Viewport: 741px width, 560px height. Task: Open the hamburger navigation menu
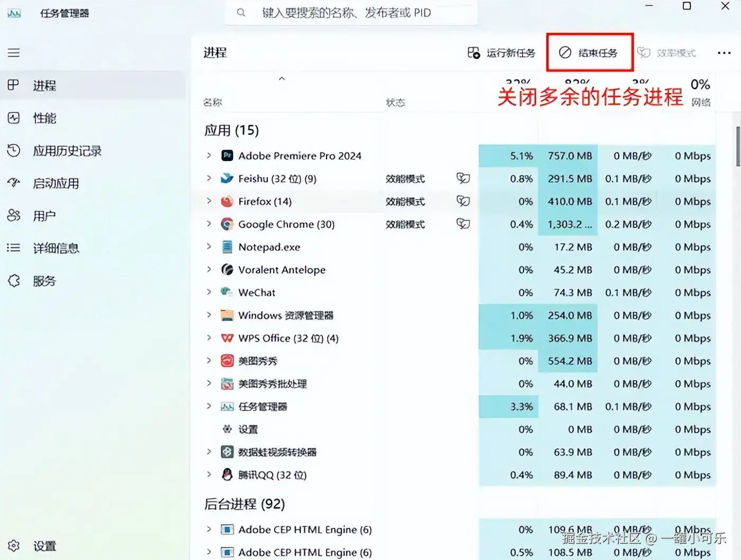point(14,52)
